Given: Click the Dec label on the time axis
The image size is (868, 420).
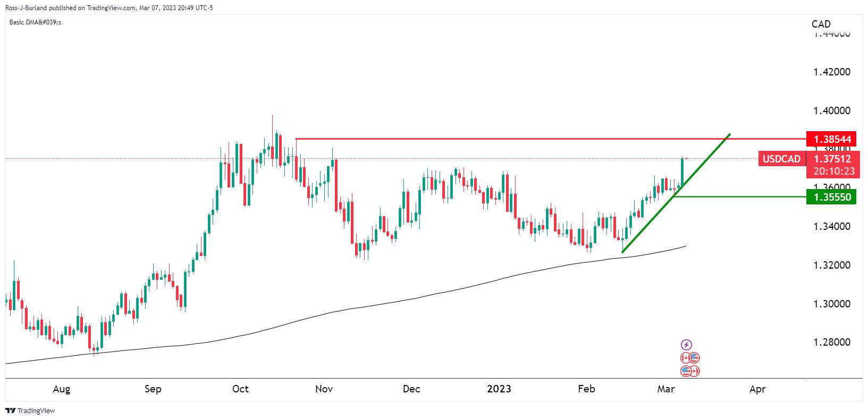Looking at the screenshot, I should pos(411,389).
